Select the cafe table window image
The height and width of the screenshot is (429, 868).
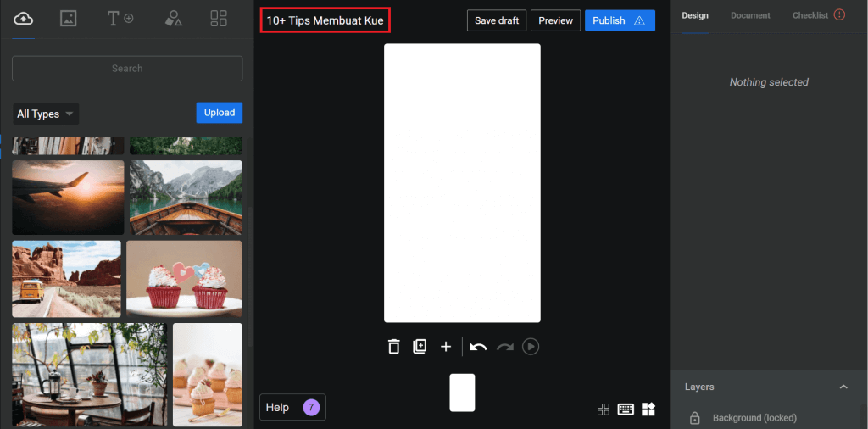point(90,375)
